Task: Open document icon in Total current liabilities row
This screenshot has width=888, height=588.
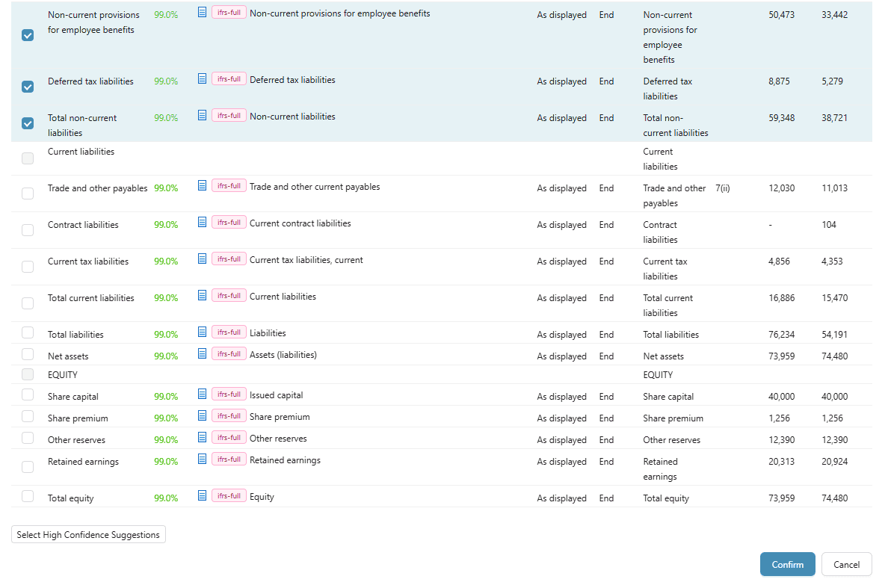Action: click(x=202, y=295)
